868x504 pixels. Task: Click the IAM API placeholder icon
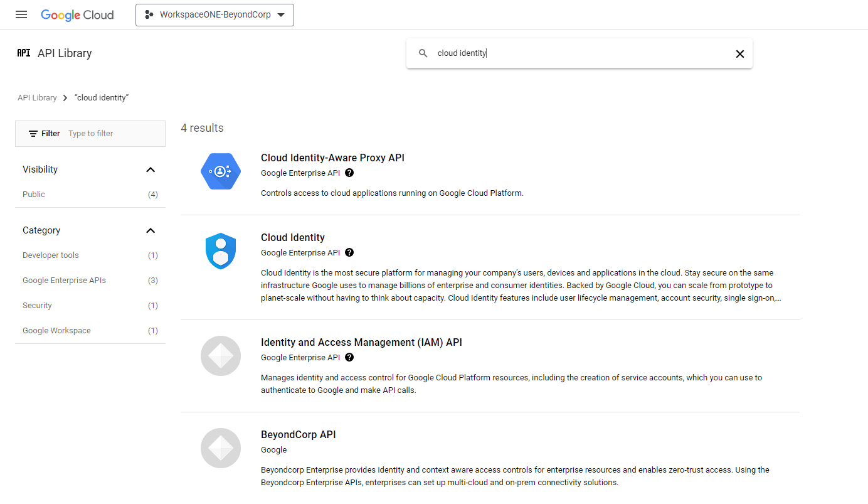[220, 356]
